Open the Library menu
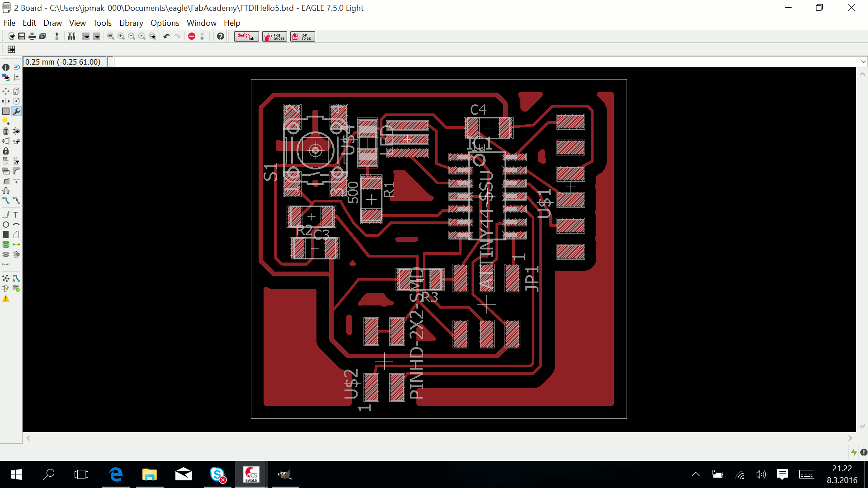Image resolution: width=868 pixels, height=488 pixels. pos(131,23)
